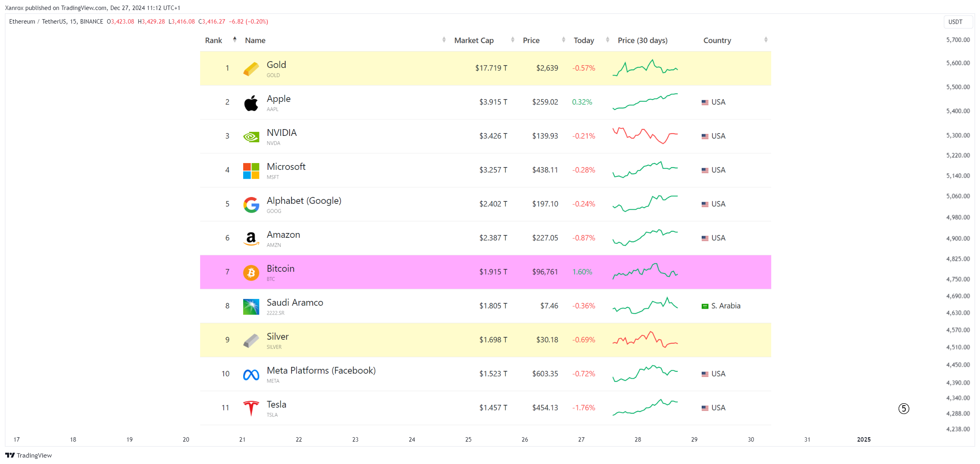Image resolution: width=980 pixels, height=464 pixels.
Task: Click the NVIDIA logo icon
Action: (251, 137)
